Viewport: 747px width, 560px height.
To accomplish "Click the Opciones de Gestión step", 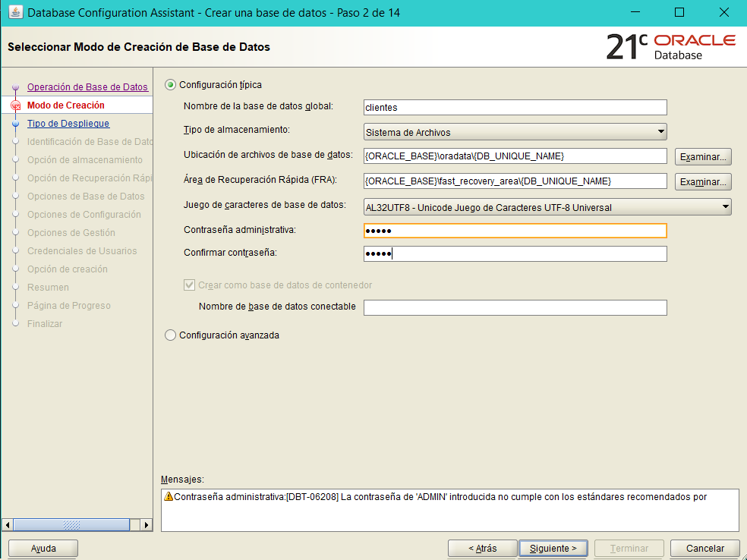I will click(71, 233).
